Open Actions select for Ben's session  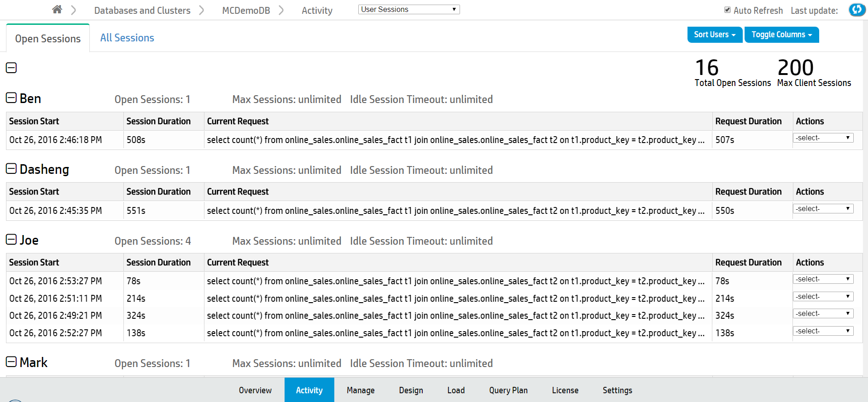(823, 138)
